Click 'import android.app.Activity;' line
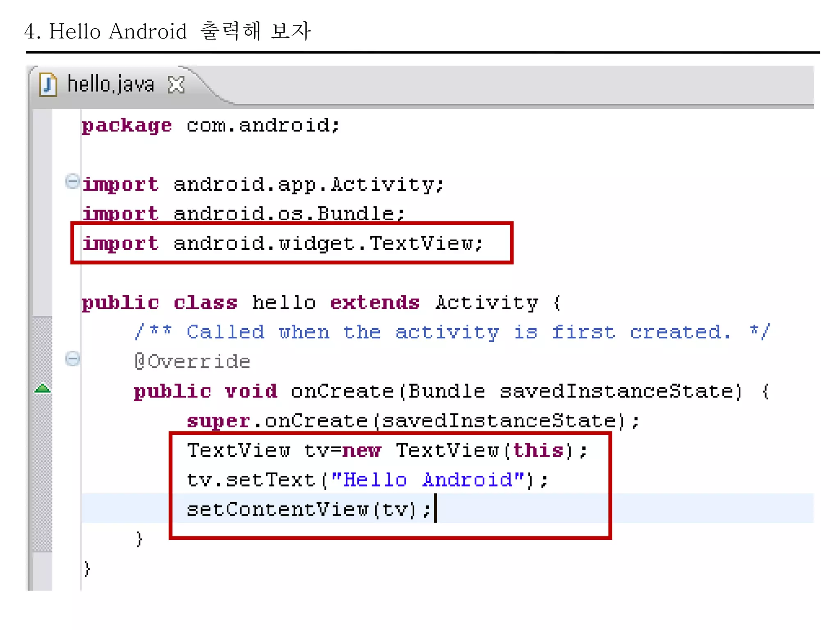 click(263, 184)
